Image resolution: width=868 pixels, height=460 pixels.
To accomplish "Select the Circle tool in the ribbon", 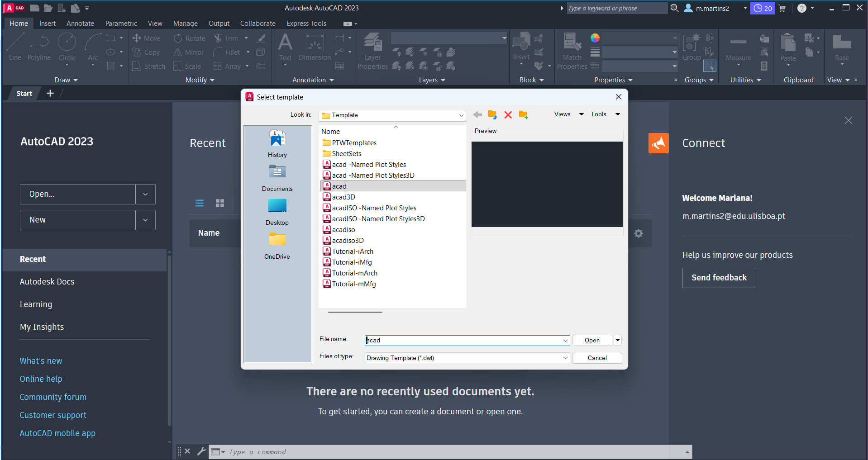I will click(x=67, y=47).
